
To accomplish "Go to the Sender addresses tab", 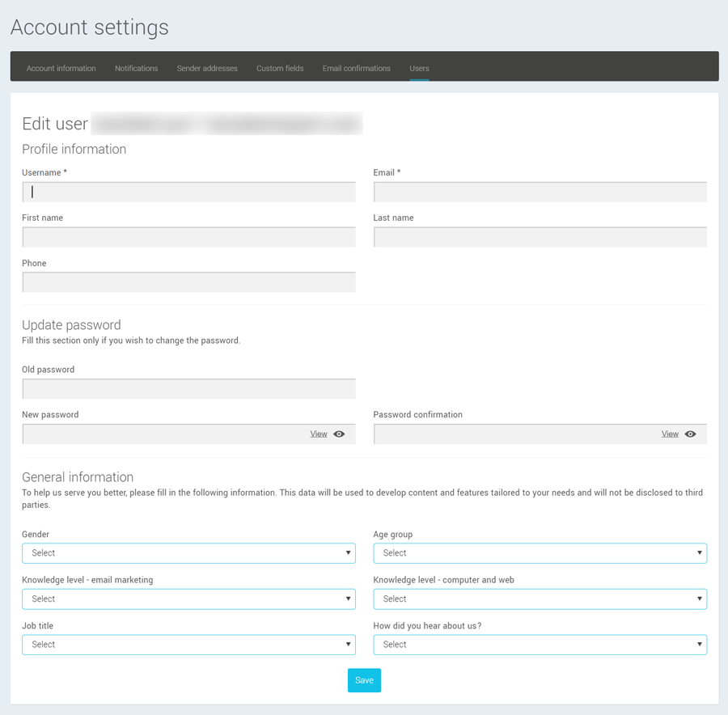I will (207, 69).
